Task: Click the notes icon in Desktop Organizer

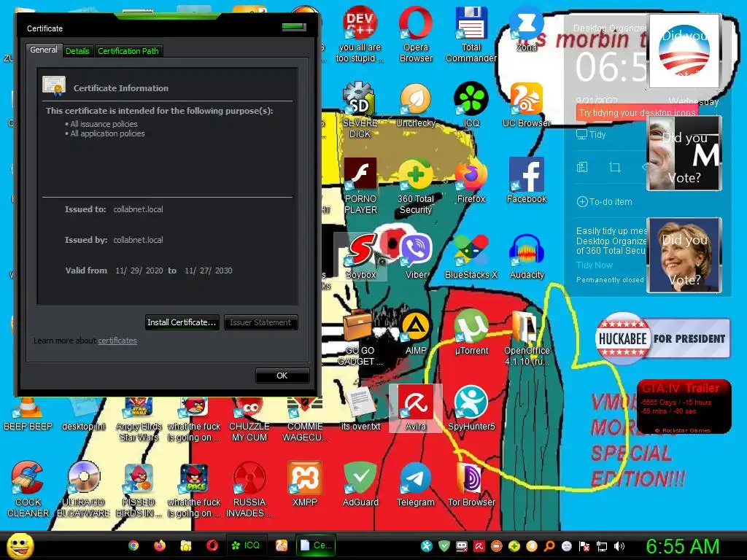Action: click(582, 167)
